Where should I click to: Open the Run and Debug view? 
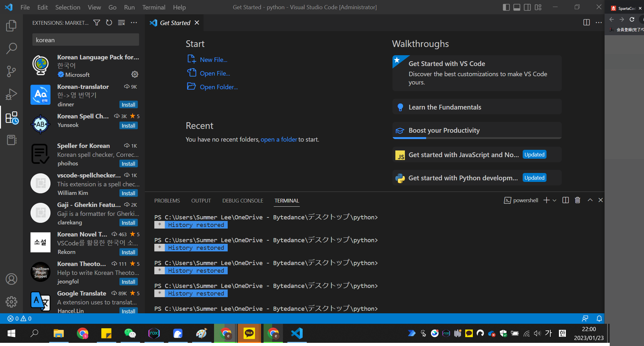coord(11,94)
